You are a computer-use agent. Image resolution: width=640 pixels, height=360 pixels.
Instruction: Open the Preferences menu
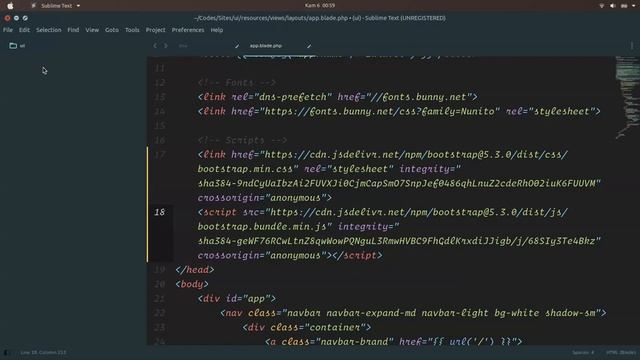(x=188, y=30)
